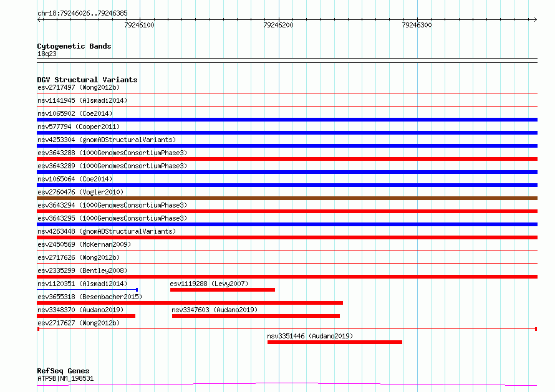The image size is (555, 392).
Task: Select the 18q23 band label
Action: [47, 54]
